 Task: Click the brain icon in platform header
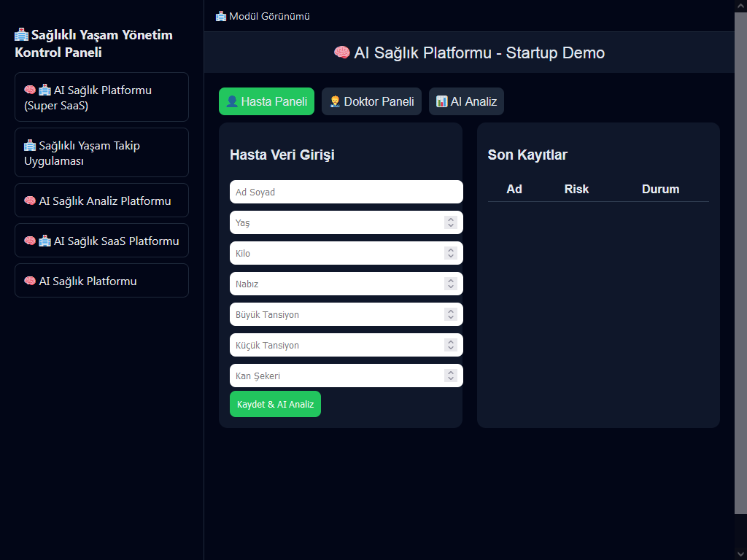coord(341,52)
